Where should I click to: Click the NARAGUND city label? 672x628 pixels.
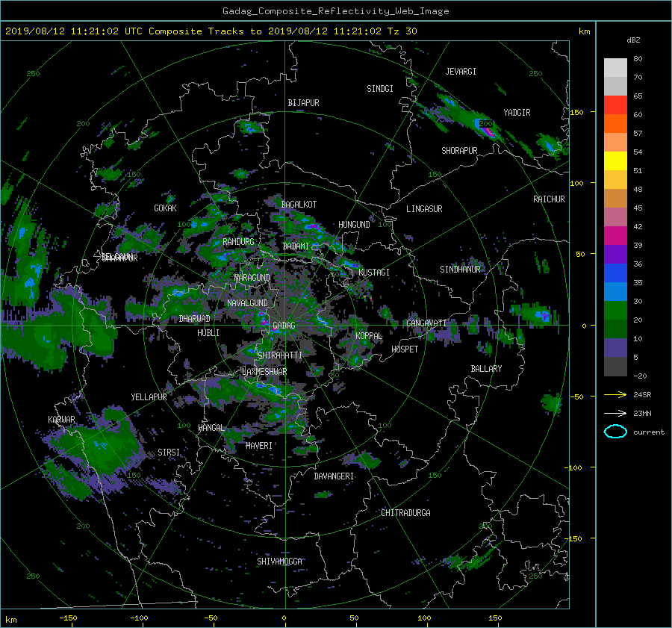tap(252, 278)
